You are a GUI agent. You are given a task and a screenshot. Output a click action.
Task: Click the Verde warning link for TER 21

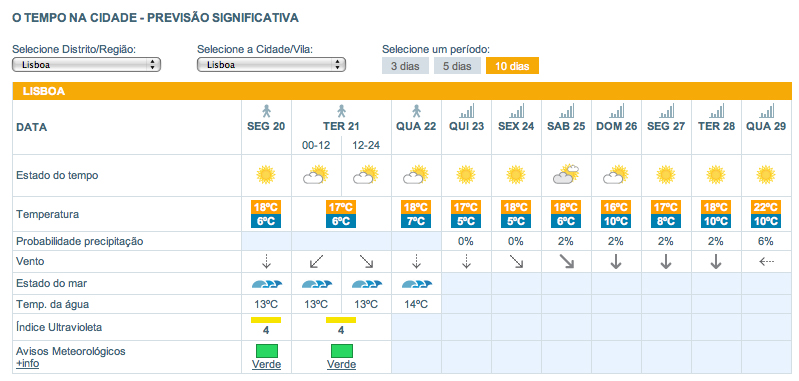341,365
